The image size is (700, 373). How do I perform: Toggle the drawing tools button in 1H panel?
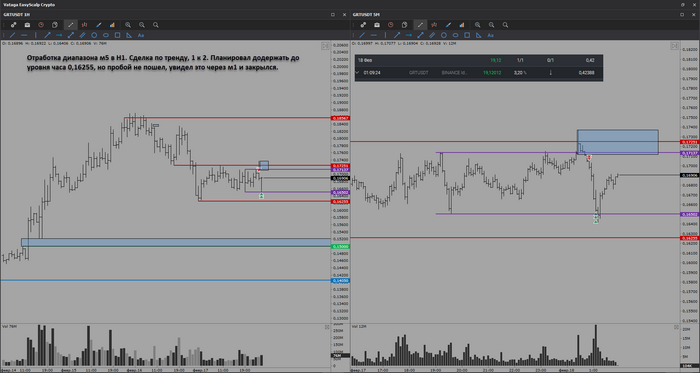70,25
